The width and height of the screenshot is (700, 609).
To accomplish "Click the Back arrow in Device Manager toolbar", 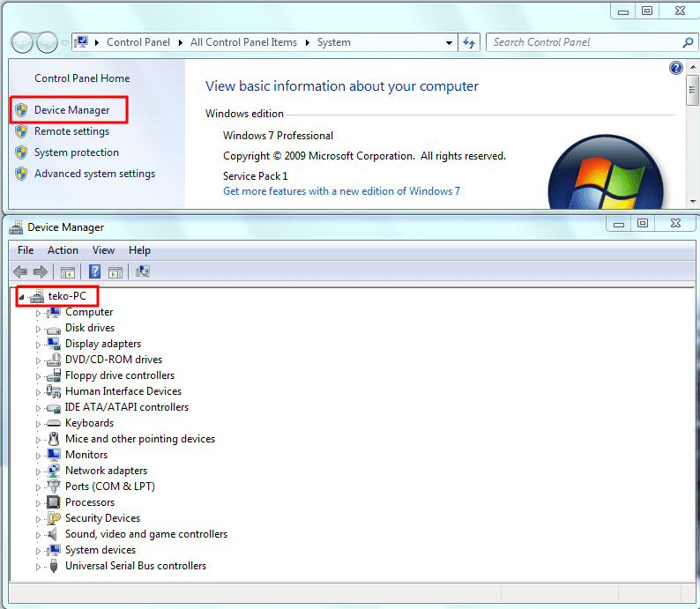I will [20, 271].
